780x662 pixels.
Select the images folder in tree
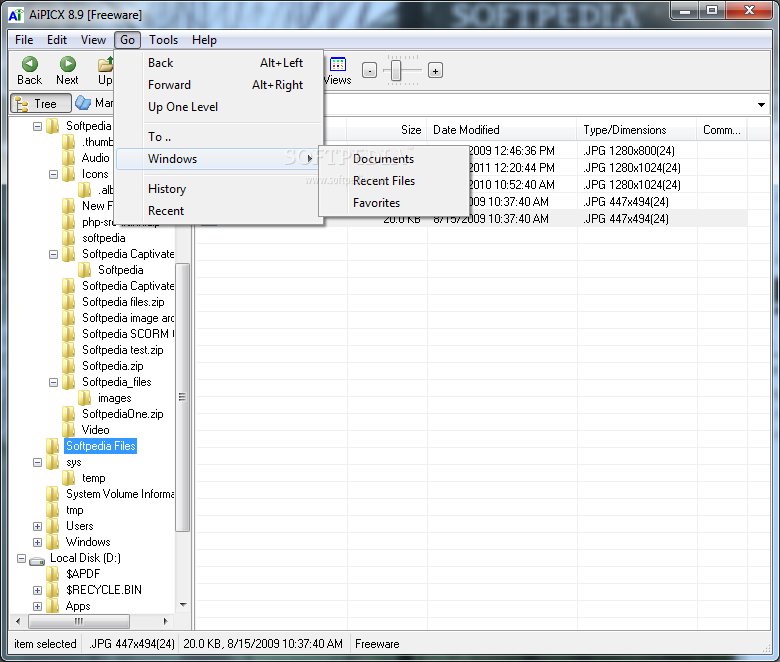(114, 398)
